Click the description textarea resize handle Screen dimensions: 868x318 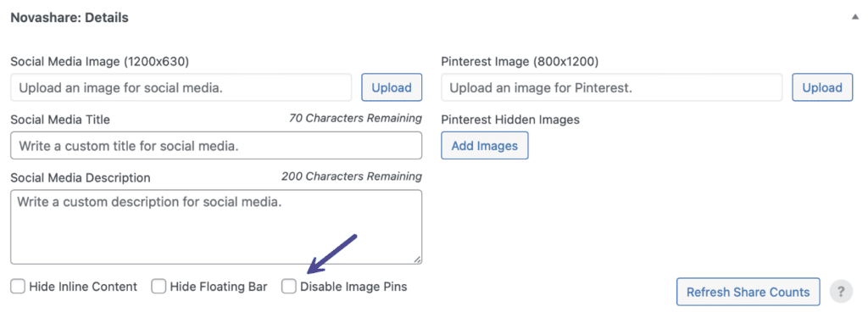tap(417, 259)
